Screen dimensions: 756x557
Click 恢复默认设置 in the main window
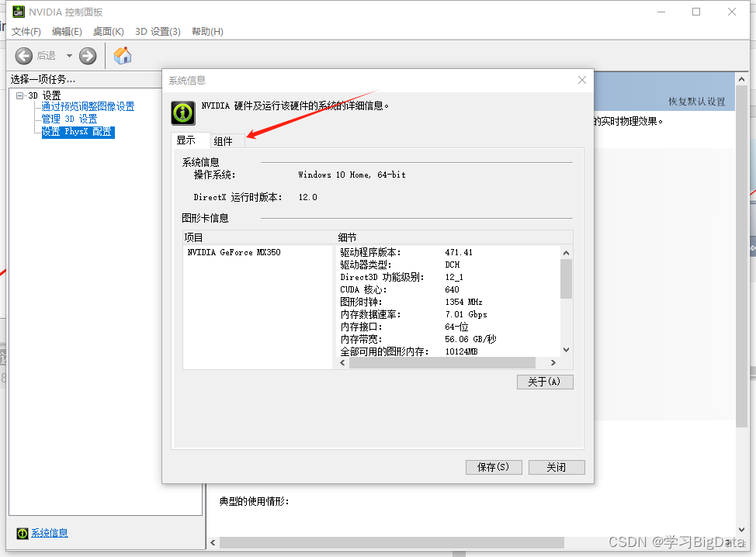pyautogui.click(x=697, y=101)
